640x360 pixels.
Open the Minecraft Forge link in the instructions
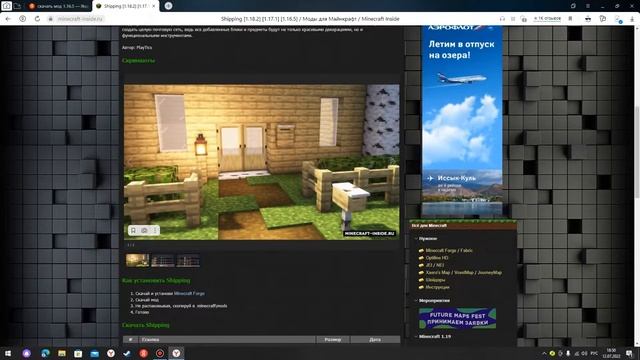click(x=189, y=293)
